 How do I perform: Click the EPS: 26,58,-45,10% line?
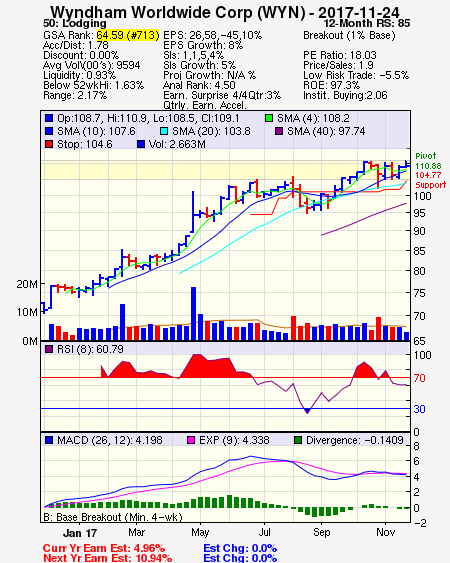click(213, 35)
